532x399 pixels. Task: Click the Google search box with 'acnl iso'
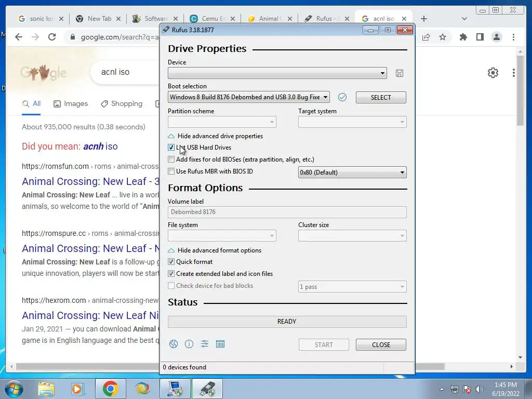point(126,72)
